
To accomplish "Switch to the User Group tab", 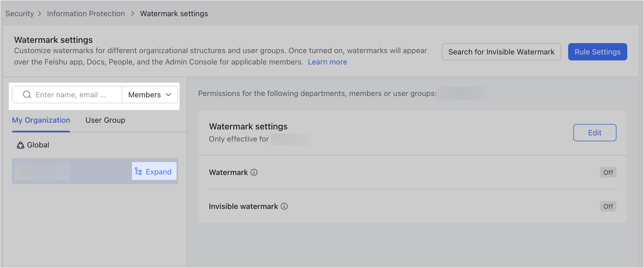I will (x=105, y=120).
